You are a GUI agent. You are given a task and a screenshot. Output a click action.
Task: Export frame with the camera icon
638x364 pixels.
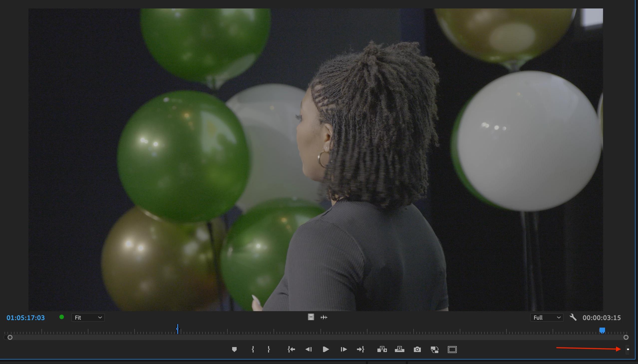tap(417, 349)
